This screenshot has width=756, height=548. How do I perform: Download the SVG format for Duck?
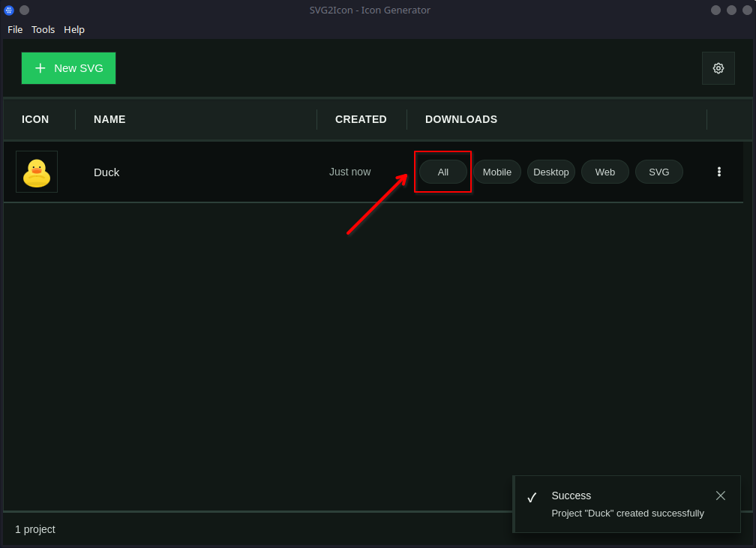pos(658,172)
